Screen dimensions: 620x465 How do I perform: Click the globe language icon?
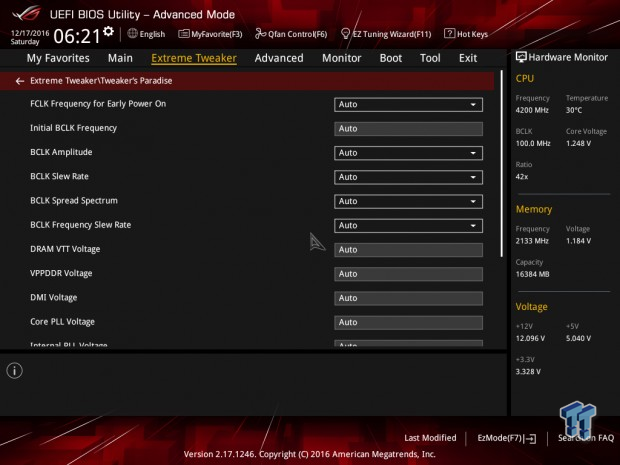coord(132,34)
